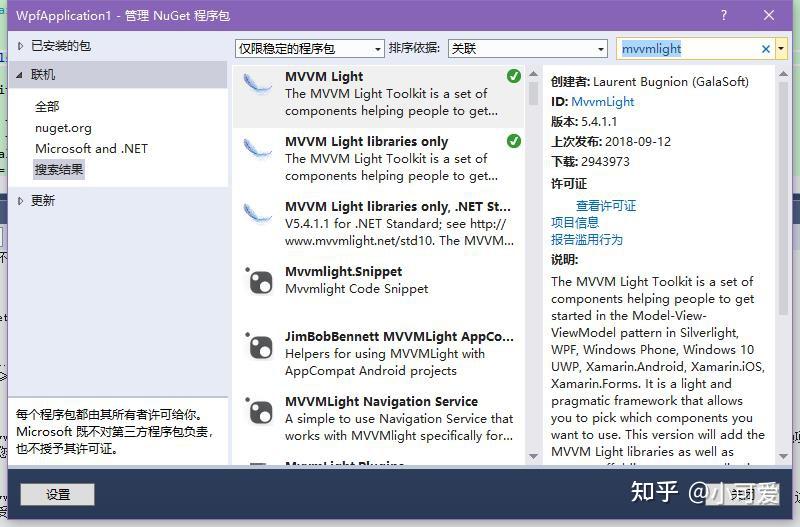This screenshot has height=527, width=800.
Task: Open the 排序依据 关联 dropdown
Action: click(528, 49)
